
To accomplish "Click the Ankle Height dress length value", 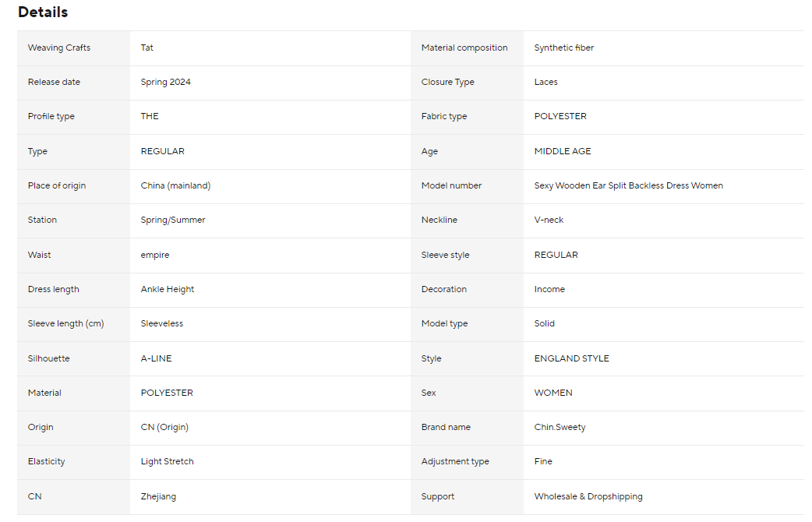I will 168,290.
